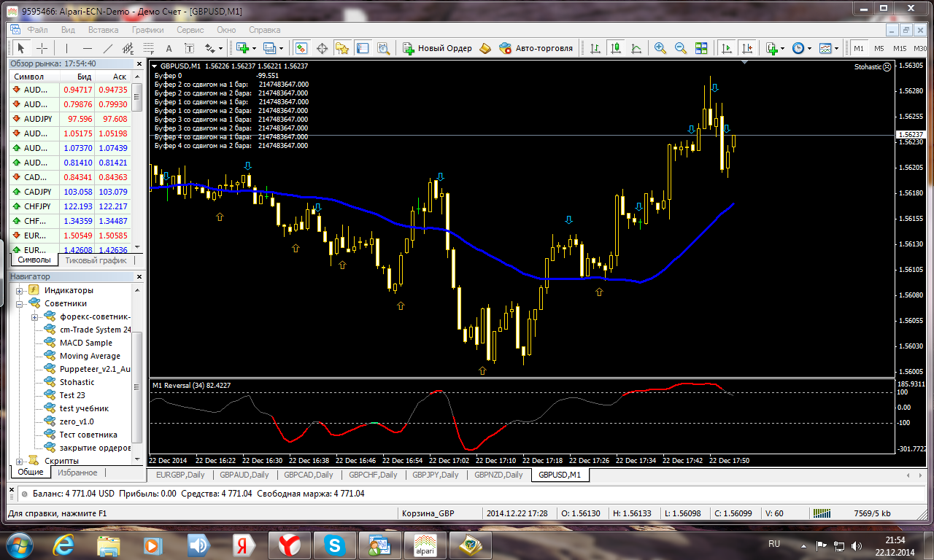The image size is (934, 560).
Task: Select the cursor arrow tool
Action: 21,48
